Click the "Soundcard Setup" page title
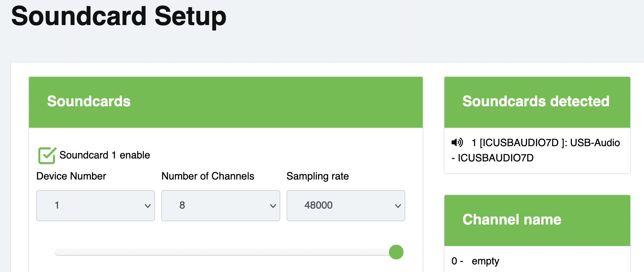Viewport: 644px width, 272px height. pos(119,17)
